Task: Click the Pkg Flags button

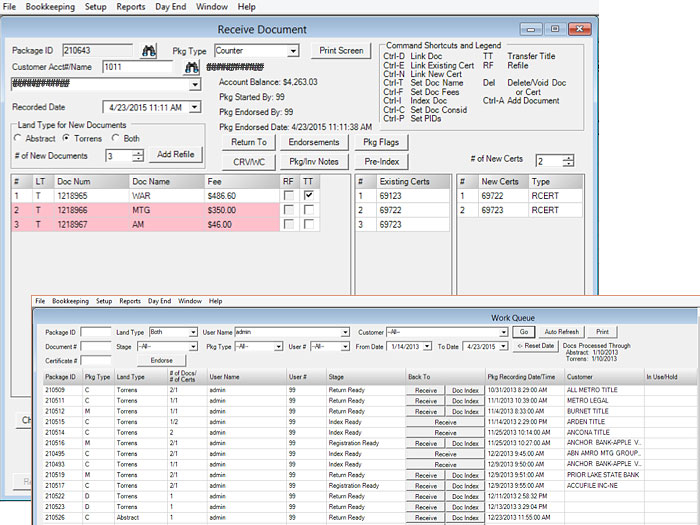Action: [381, 142]
